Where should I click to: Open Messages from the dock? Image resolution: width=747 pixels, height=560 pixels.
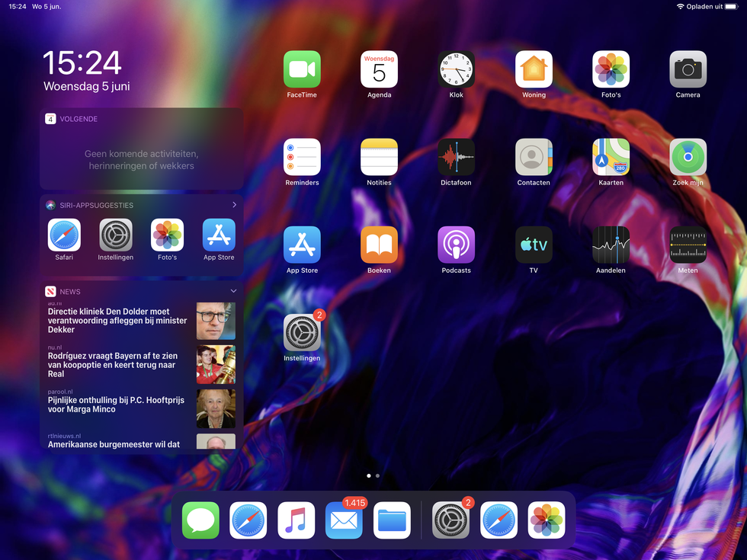point(200,520)
